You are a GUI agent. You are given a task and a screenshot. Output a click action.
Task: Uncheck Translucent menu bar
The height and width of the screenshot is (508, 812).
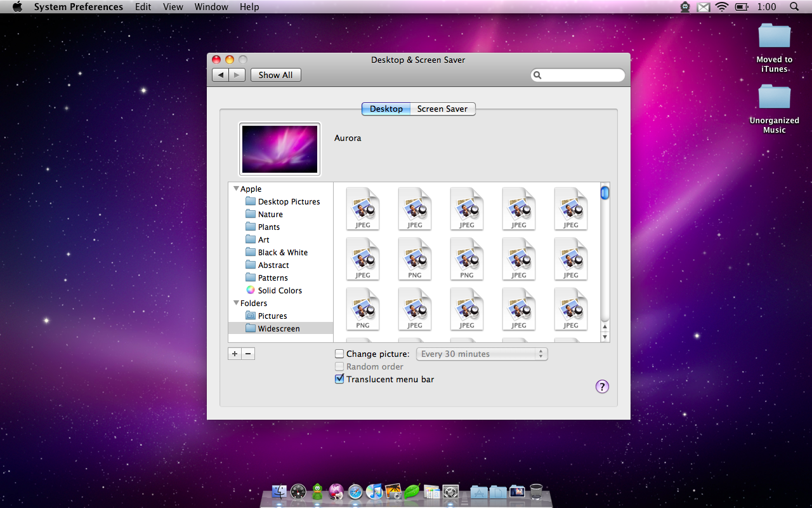point(339,379)
